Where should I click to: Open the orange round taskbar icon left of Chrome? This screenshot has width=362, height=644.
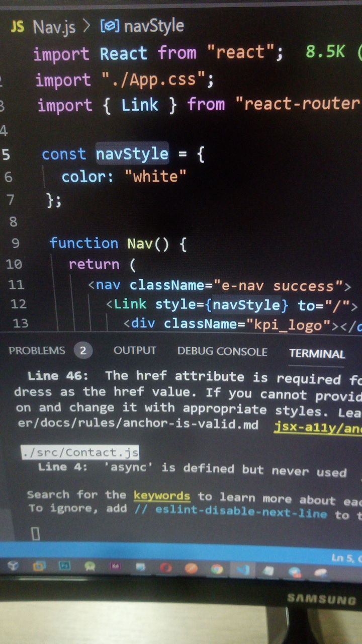[191, 568]
